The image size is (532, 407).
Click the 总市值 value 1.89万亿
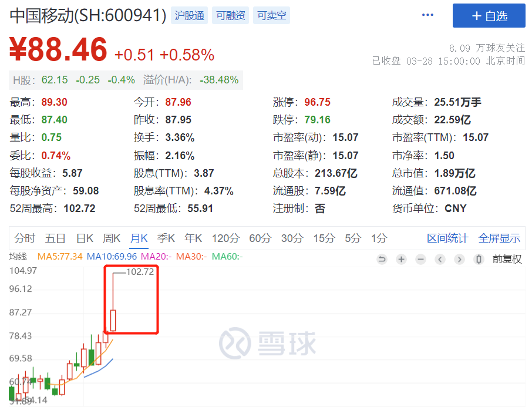(x=454, y=173)
